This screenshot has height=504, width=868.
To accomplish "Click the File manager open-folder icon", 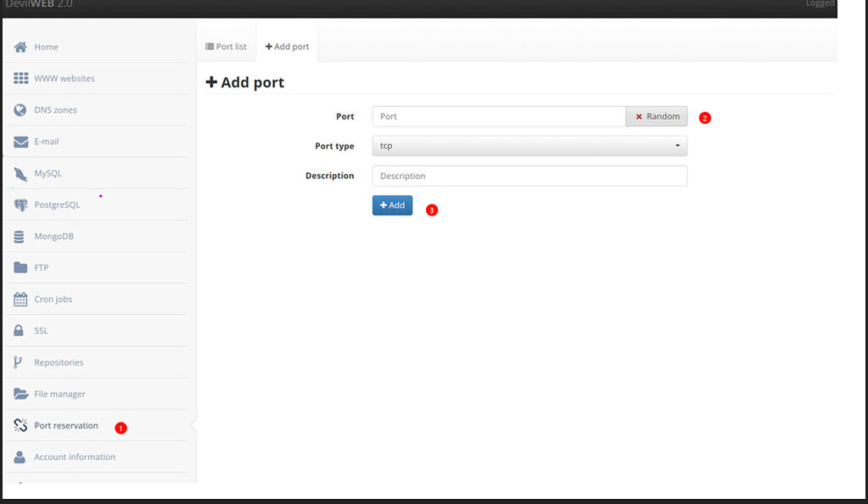I will tap(21, 394).
